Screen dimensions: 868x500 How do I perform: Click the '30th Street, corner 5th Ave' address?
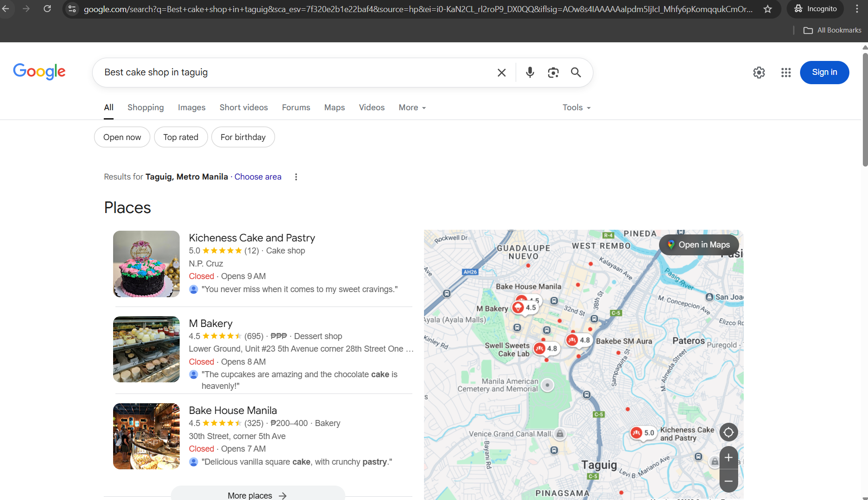pos(237,436)
